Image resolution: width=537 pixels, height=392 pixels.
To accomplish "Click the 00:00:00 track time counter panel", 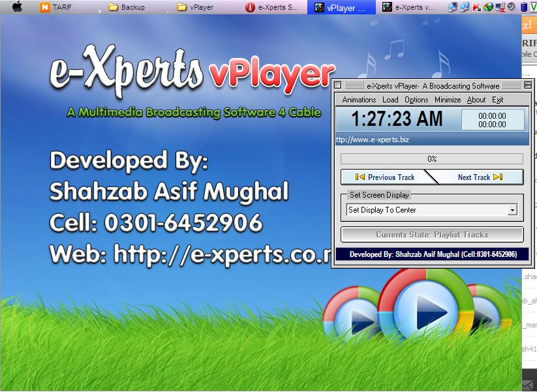I will pos(493,120).
